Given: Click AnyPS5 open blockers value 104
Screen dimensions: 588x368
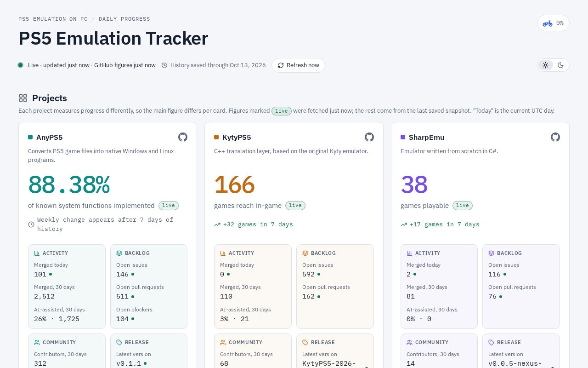Looking at the screenshot, I should click(122, 319).
